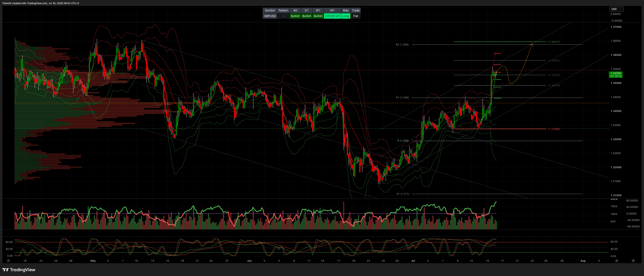Click the Trade column header
The width and height of the screenshot is (644, 276).
(x=356, y=10)
